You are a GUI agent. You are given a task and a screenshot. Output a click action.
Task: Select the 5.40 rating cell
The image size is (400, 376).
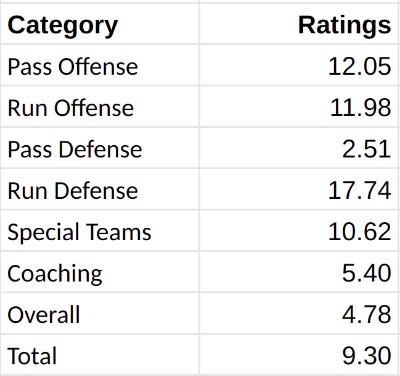(x=299, y=272)
